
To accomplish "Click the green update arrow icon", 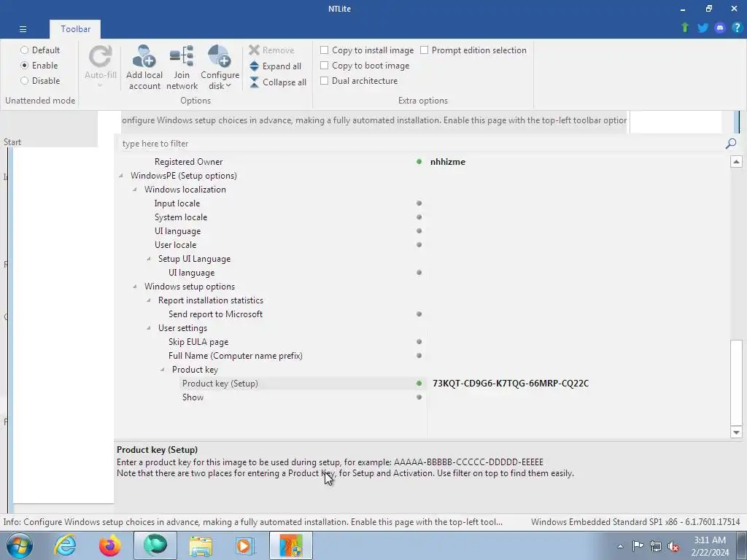I will click(x=685, y=28).
